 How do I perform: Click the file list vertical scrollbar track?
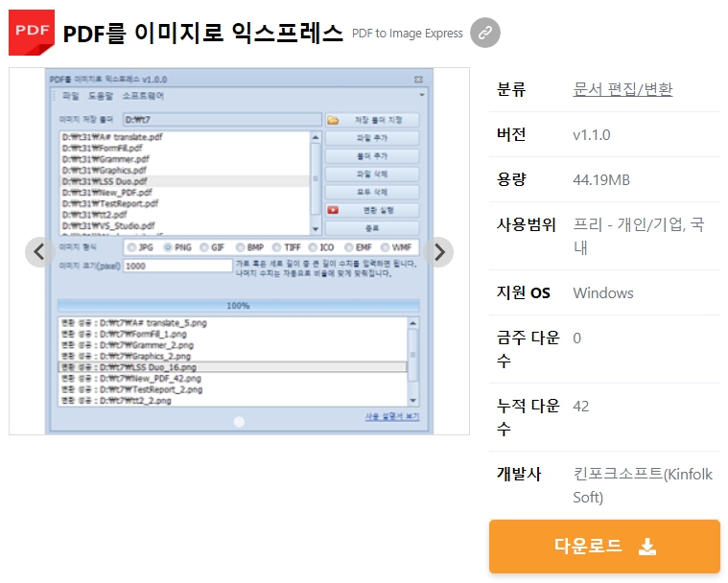point(316,183)
